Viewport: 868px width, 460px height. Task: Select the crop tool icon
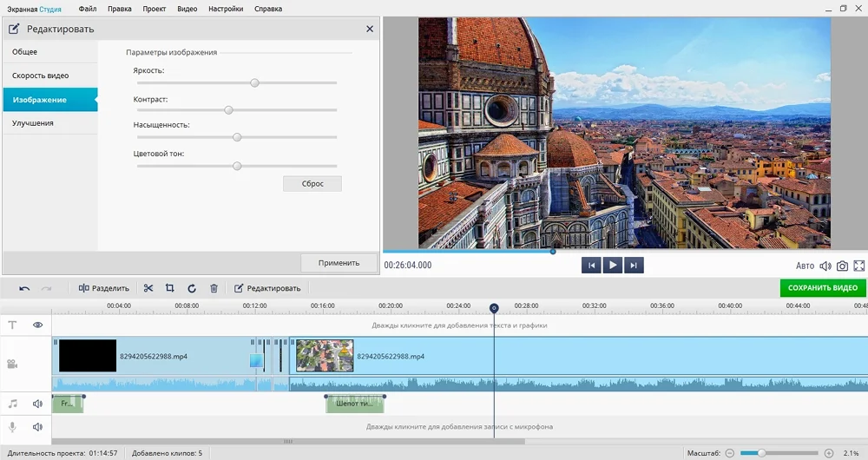pos(170,288)
